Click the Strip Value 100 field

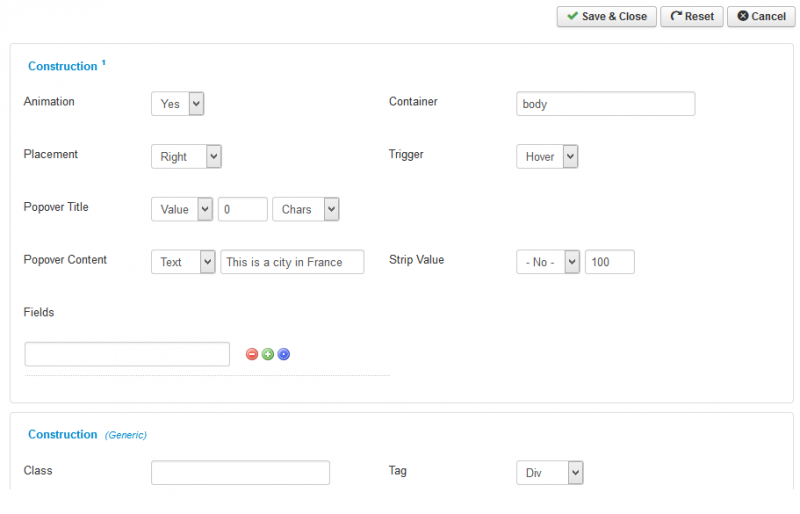coord(610,262)
